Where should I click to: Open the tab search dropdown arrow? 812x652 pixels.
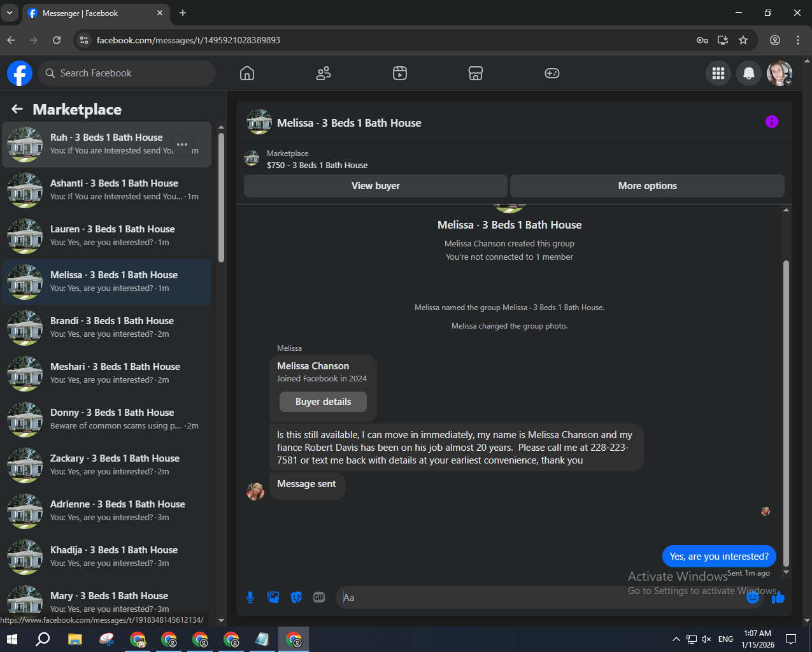coord(9,13)
